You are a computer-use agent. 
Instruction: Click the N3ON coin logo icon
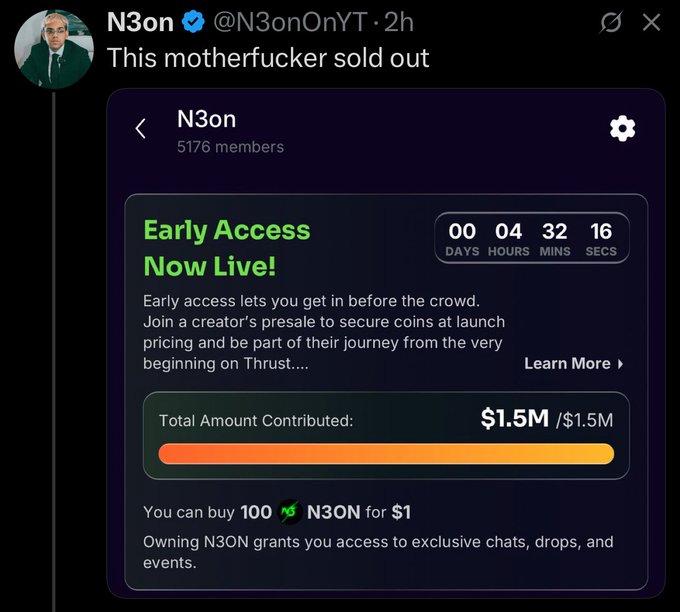[290, 512]
